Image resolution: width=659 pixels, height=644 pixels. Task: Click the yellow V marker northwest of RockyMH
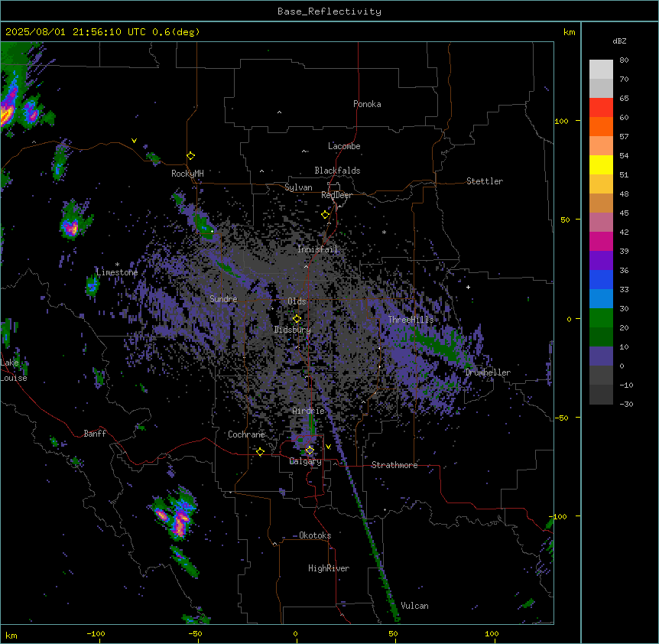[x=134, y=141]
